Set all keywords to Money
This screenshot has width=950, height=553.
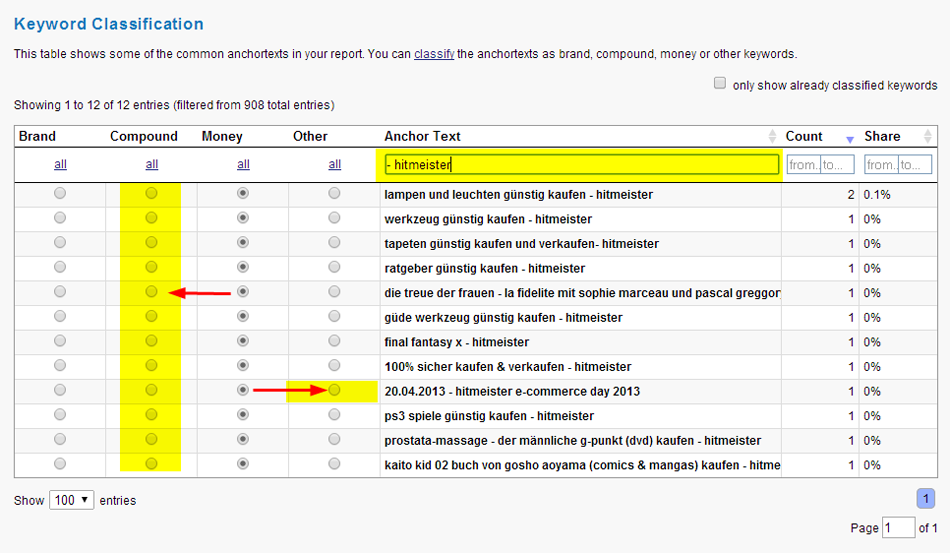243,164
